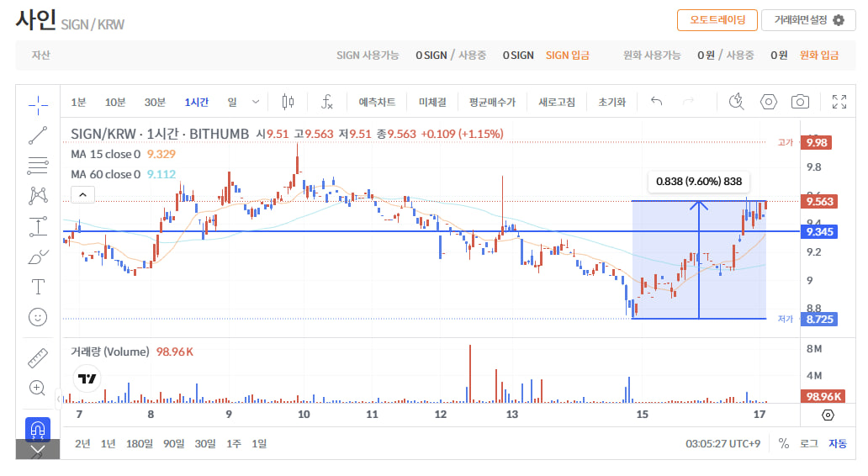868x476 pixels.
Task: Open the SIGN 입금 link
Action: [568, 56]
